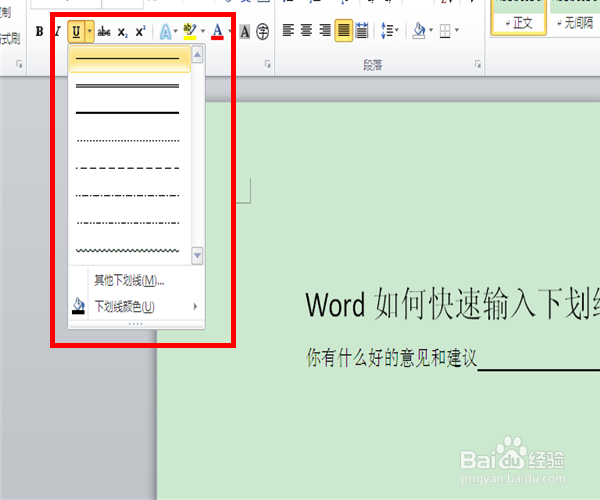Apply yellow text highlight color
This screenshot has height=500, width=600.
tap(190, 32)
